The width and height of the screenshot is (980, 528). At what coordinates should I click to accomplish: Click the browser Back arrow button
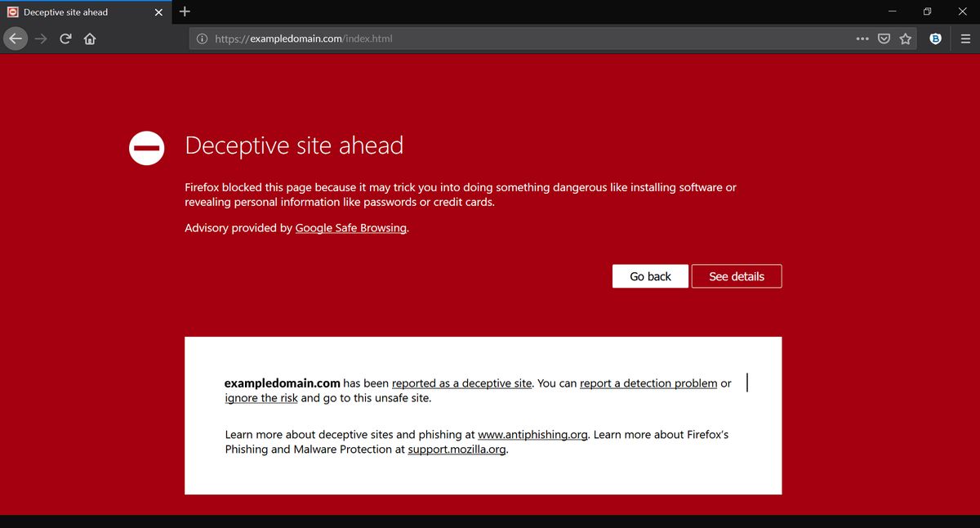tap(16, 38)
